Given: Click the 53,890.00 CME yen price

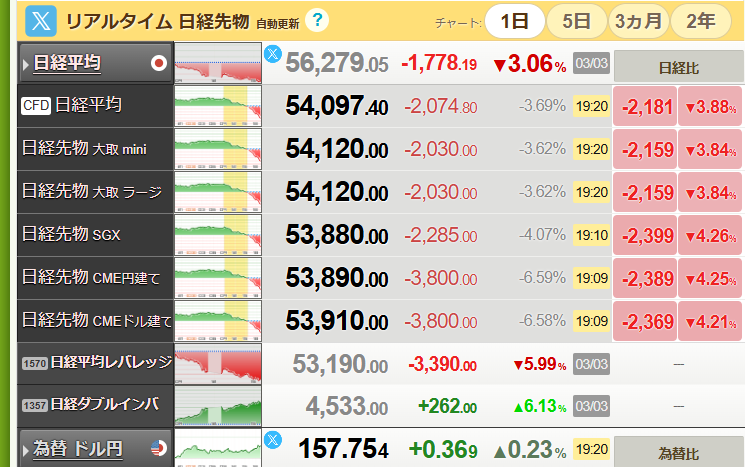Looking at the screenshot, I should coord(337,277).
